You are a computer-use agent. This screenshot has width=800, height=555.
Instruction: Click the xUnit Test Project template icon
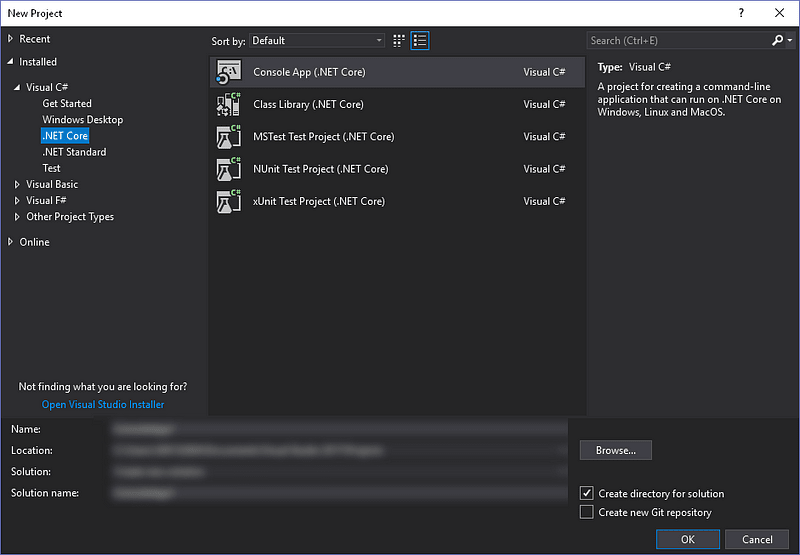coord(229,201)
